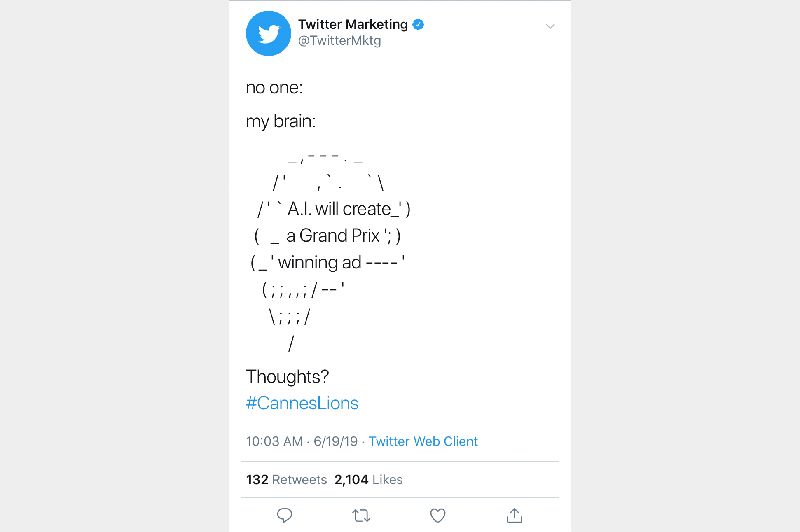View the 2,104 Likes list
The height and width of the screenshot is (532, 800).
(368, 480)
